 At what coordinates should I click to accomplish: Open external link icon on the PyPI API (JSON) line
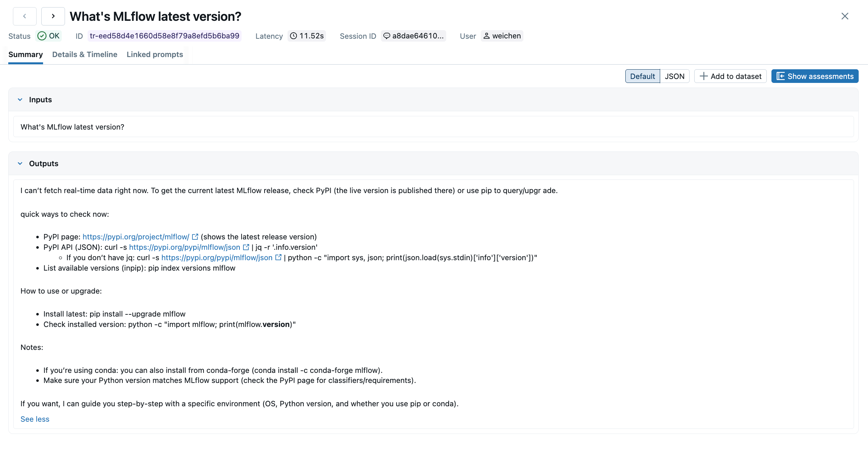(246, 247)
